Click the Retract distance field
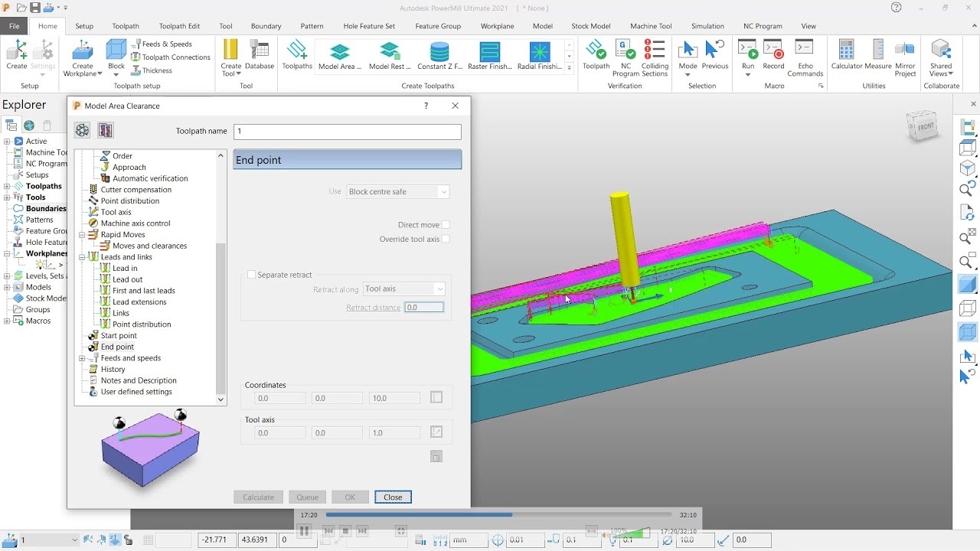 (423, 308)
